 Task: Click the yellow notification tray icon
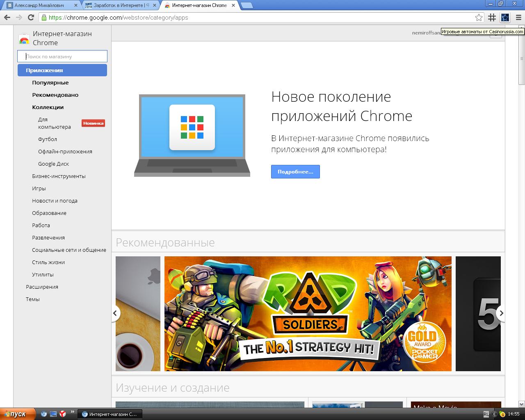pos(502,414)
